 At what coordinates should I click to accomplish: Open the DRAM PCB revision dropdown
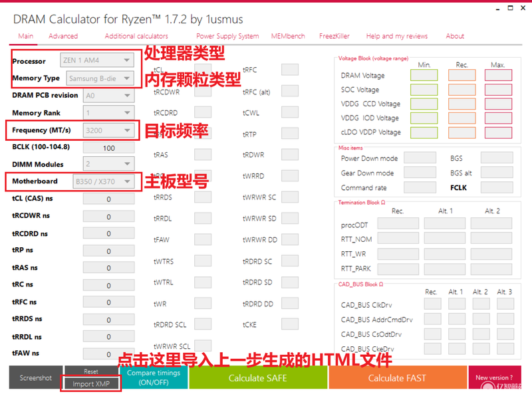point(108,96)
